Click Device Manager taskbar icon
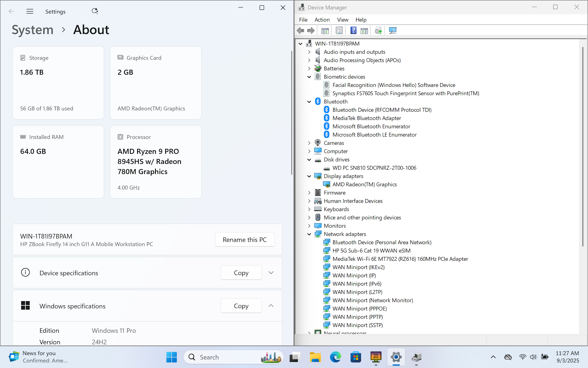Viewport: 588px width, 368px height. 416,357
